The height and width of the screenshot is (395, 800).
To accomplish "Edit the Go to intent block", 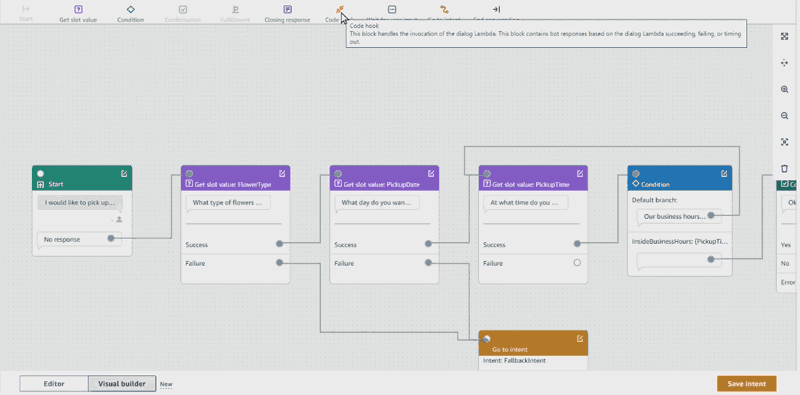I will coord(580,338).
